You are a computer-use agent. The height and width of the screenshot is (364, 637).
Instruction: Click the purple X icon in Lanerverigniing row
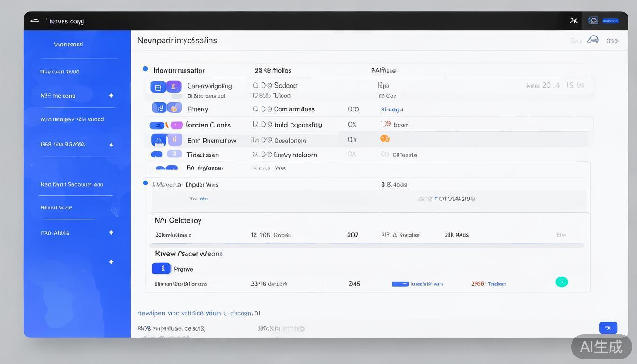pyautogui.click(x=173, y=86)
